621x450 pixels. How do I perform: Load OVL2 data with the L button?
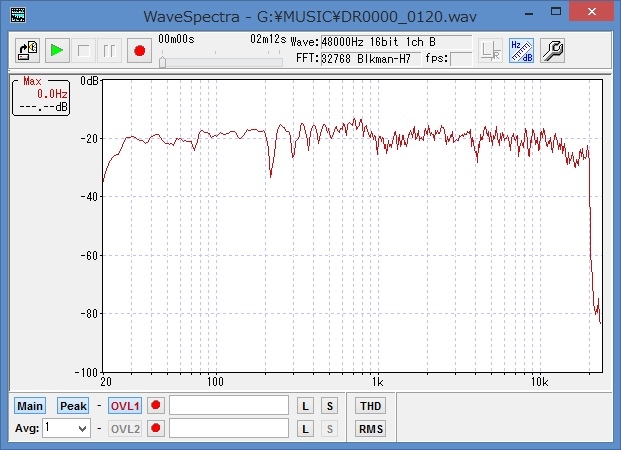305,429
